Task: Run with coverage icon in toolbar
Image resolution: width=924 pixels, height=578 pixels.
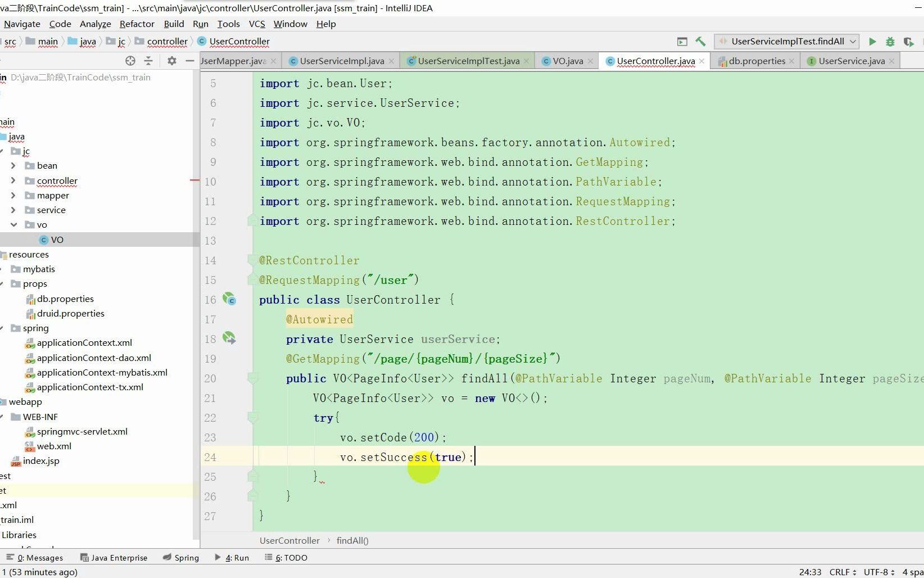Action: (x=908, y=42)
